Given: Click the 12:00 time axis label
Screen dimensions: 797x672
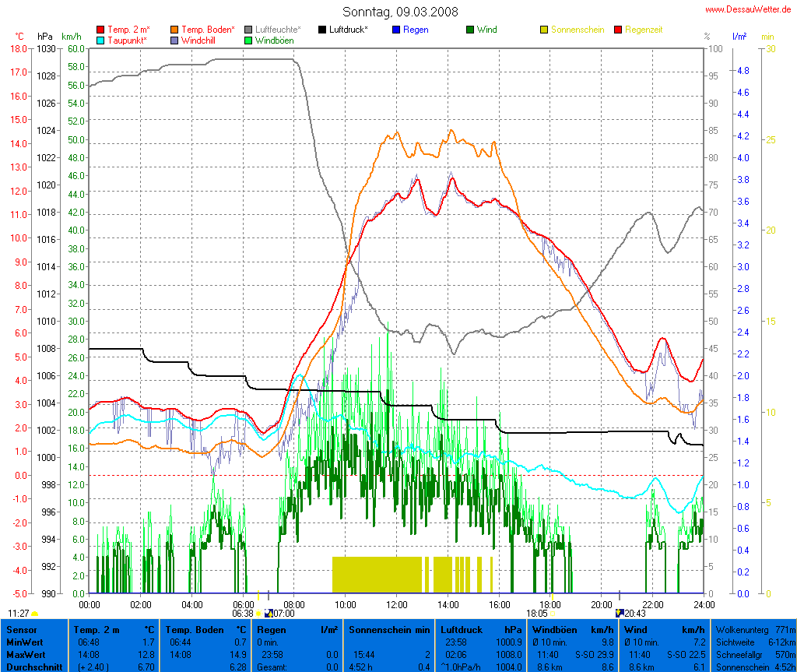Looking at the screenshot, I should pyautogui.click(x=396, y=604).
